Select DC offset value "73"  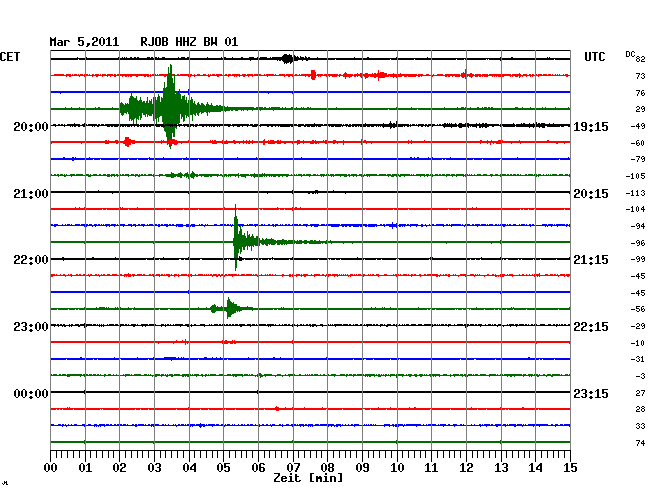coord(640,76)
